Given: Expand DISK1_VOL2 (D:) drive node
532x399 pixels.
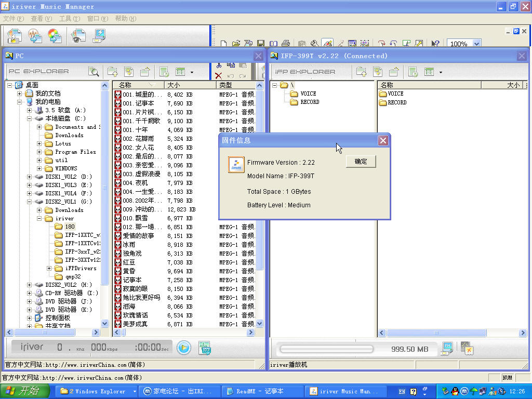Looking at the screenshot, I should point(29,177).
